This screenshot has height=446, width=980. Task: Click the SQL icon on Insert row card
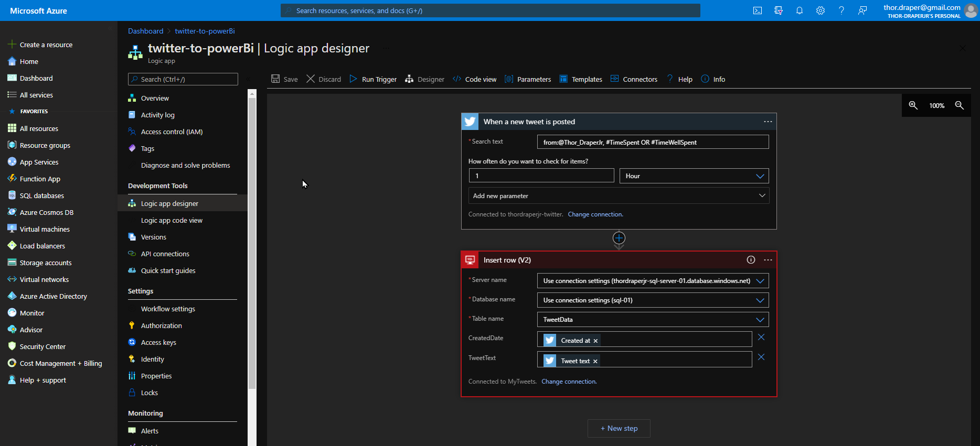470,260
